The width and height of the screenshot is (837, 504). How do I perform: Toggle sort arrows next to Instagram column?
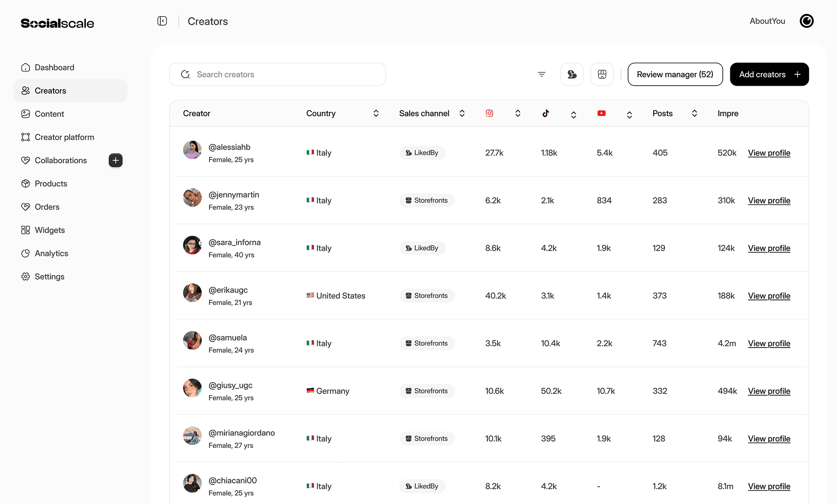coord(518,113)
